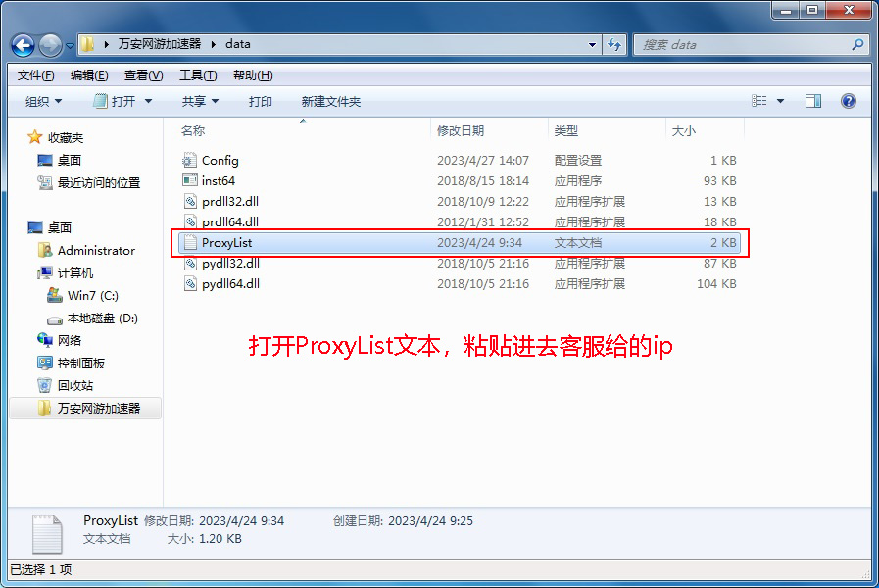The height and width of the screenshot is (588, 879).
Task: Click the ProxyList file name
Action: [227, 243]
